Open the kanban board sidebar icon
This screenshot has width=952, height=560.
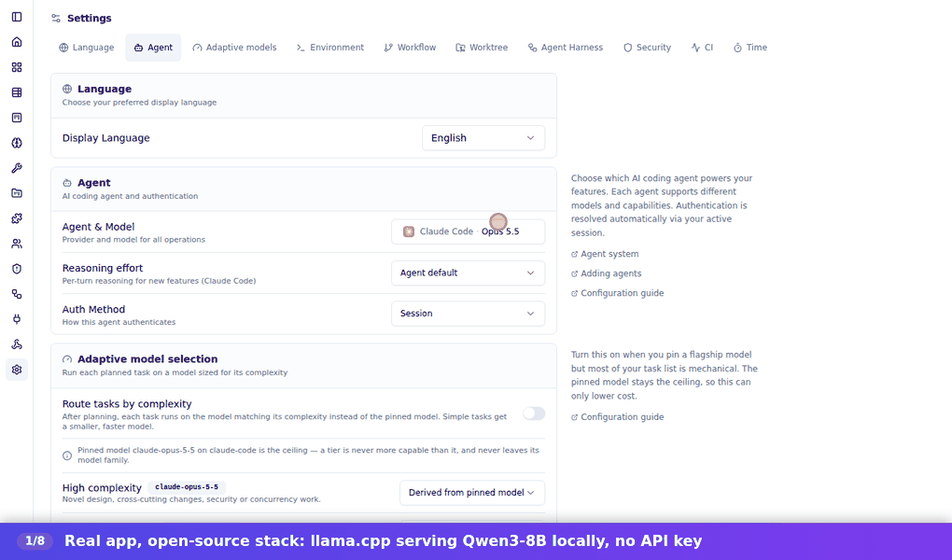point(17,118)
